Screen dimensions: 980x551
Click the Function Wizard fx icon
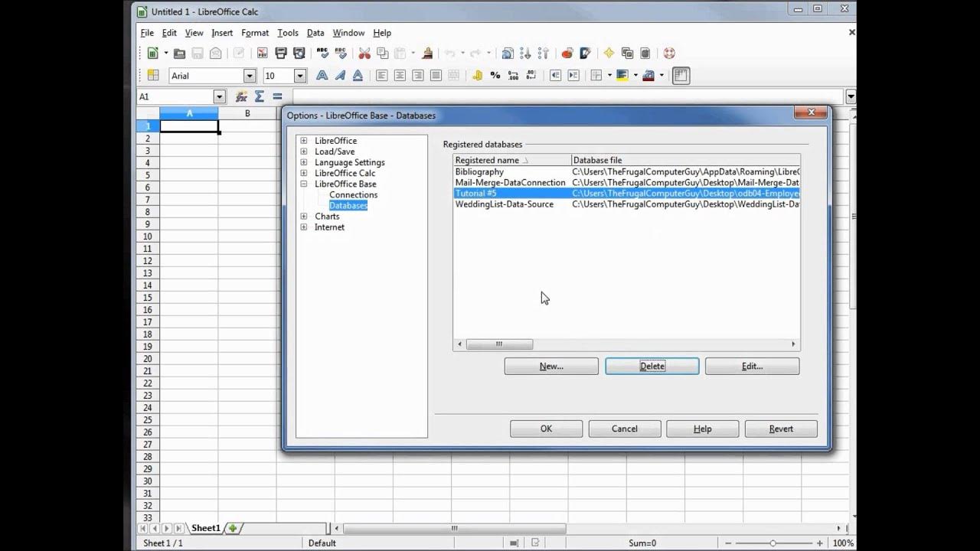click(x=241, y=97)
